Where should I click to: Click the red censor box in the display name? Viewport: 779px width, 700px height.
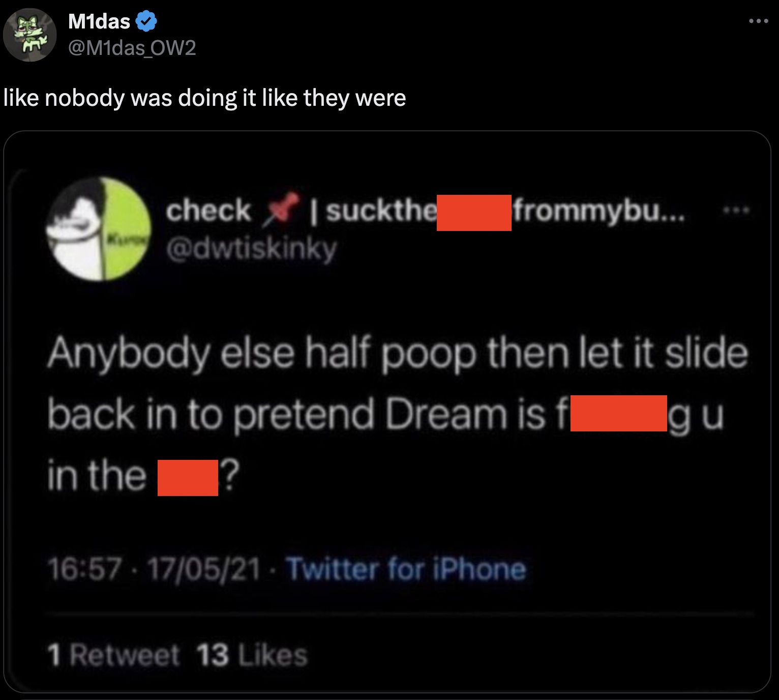click(474, 213)
